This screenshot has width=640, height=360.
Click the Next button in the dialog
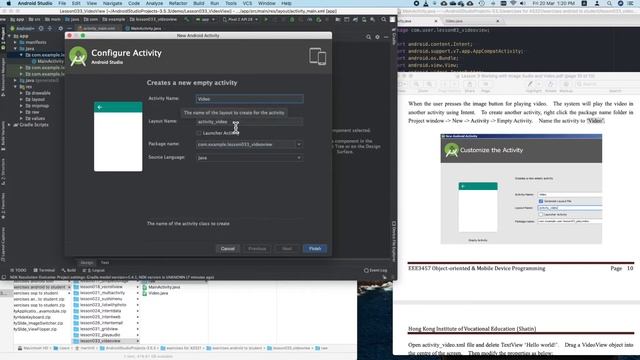pos(287,248)
